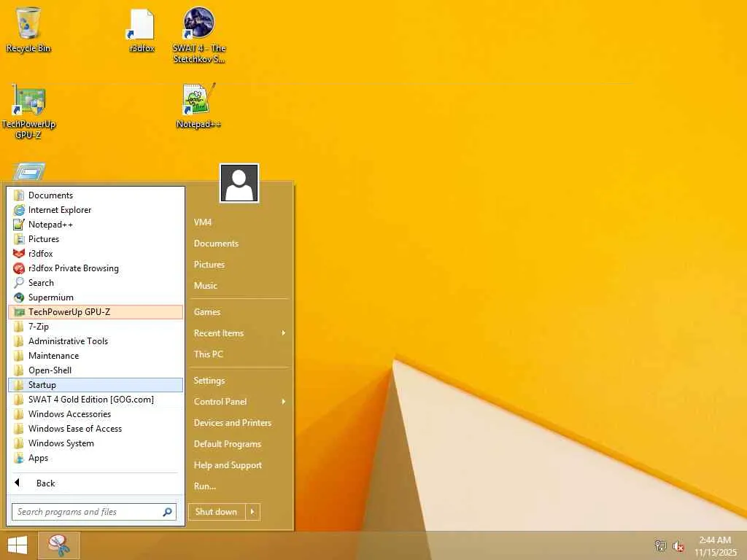Expand the Startup folder
This screenshot has width=747, height=560.
96,385
